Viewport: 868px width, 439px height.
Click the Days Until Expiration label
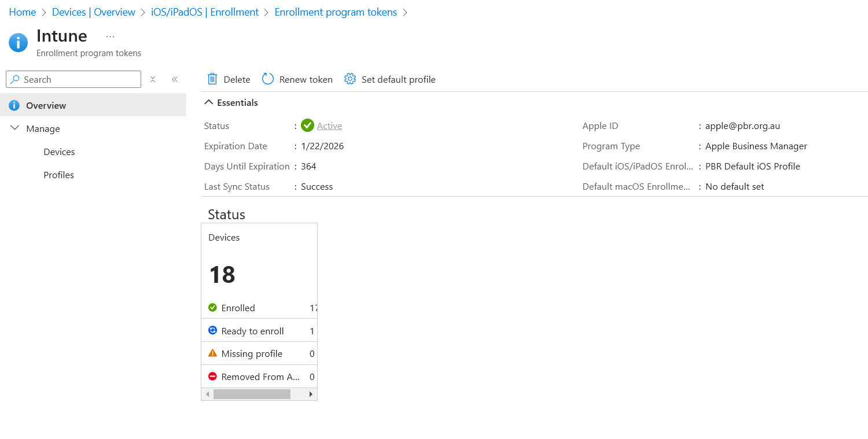click(247, 166)
